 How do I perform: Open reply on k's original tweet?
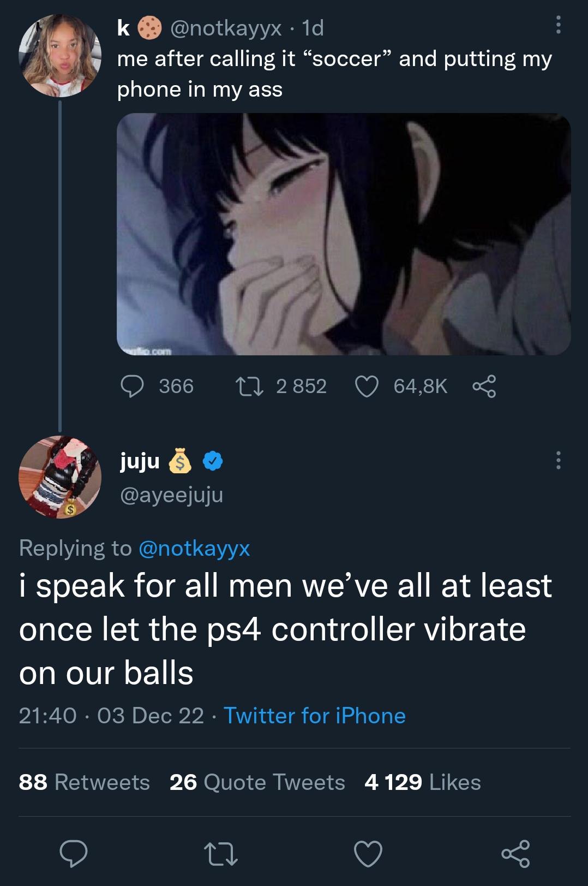[132, 386]
